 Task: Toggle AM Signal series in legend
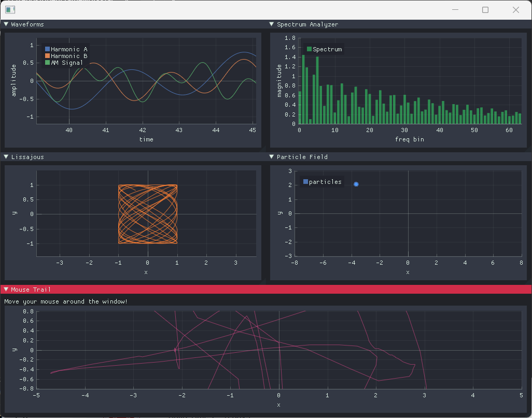[64, 63]
